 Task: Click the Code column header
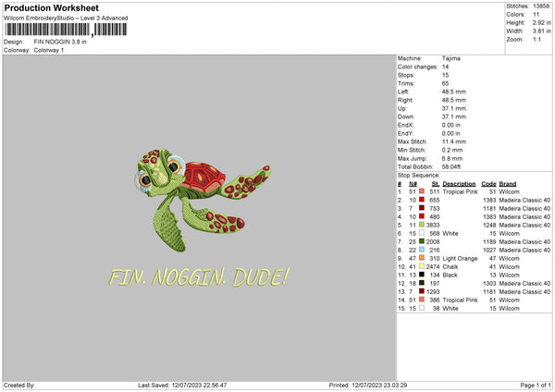[x=488, y=184]
